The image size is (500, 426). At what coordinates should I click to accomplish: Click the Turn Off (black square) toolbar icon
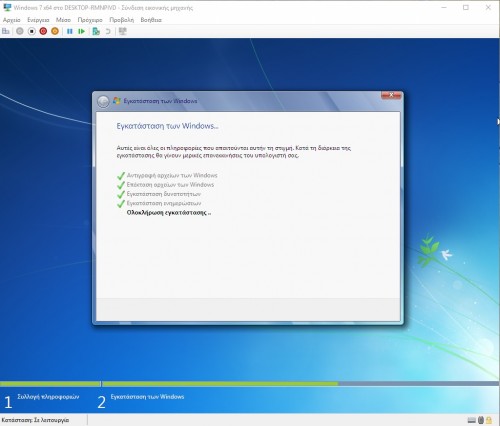(31, 31)
